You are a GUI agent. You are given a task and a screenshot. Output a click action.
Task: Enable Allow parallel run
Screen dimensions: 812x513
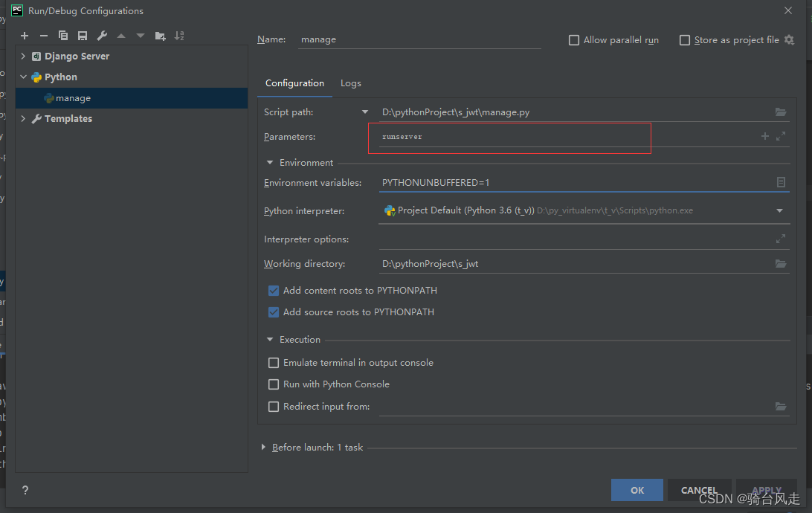573,39
